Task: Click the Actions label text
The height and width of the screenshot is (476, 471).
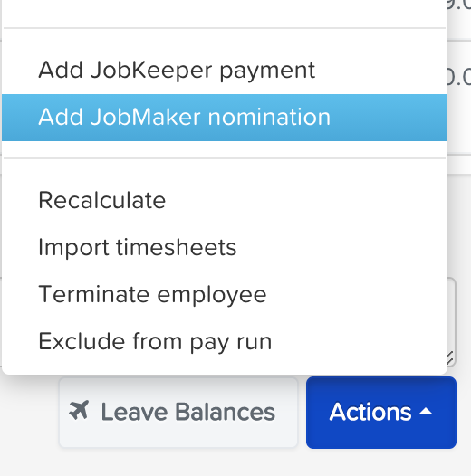Action: point(370,412)
